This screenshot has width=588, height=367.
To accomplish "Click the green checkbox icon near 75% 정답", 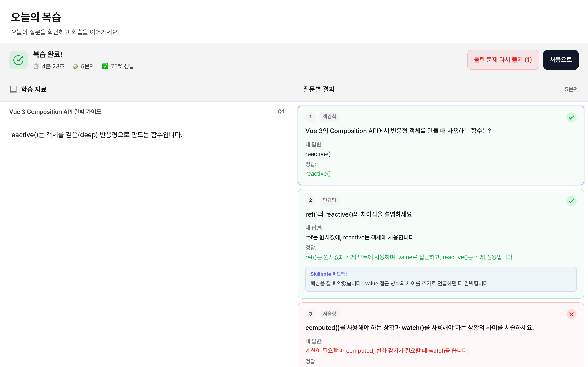I will [105, 66].
